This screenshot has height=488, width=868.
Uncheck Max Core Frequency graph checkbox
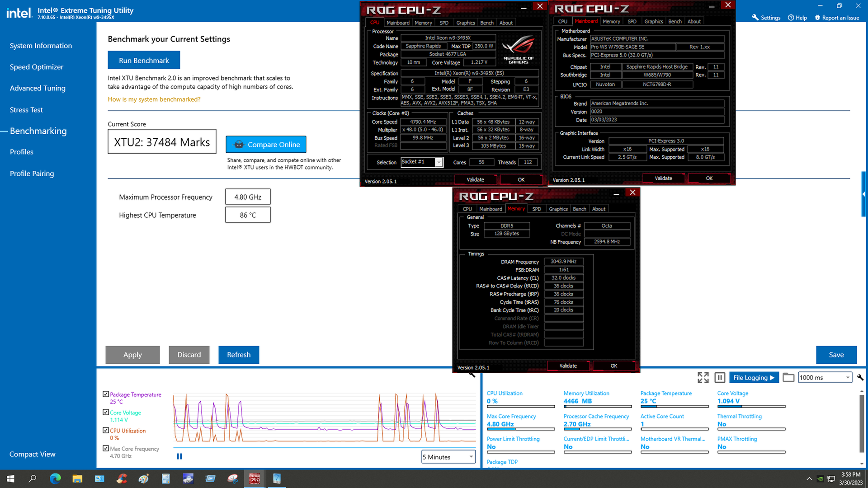[106, 448]
